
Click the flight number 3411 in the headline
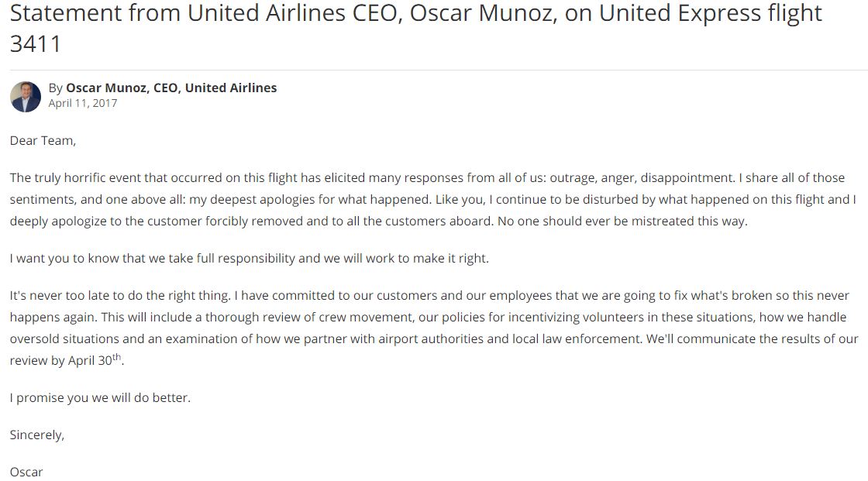click(36, 44)
